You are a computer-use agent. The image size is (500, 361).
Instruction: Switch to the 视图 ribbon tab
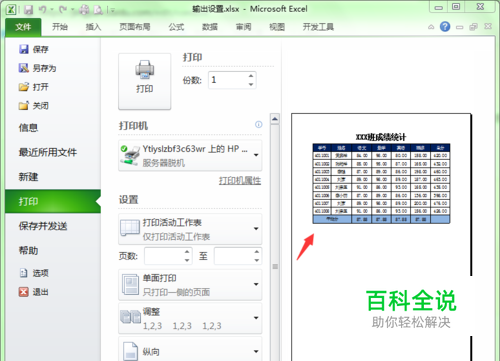click(277, 27)
